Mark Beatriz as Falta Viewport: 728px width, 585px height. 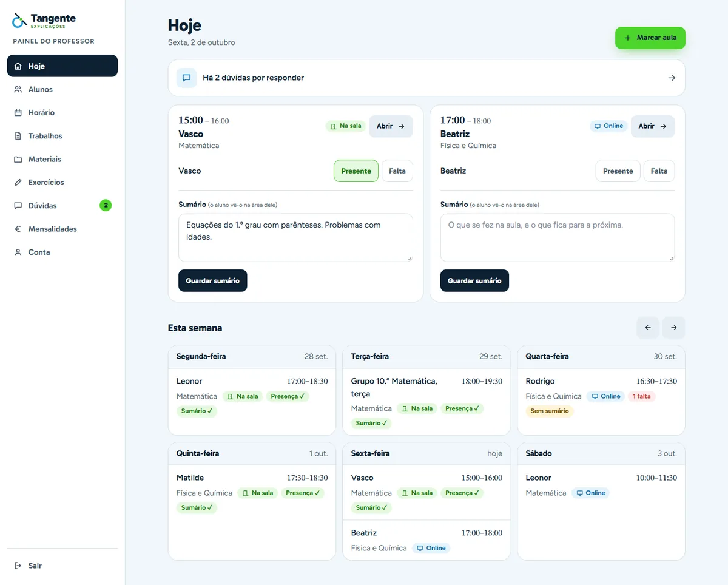[659, 171]
